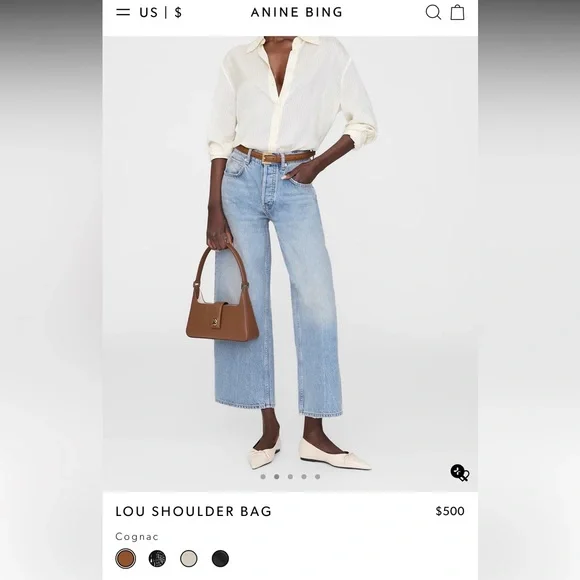Jump to the first carousel dot
This screenshot has height=580, width=580.
coord(263,476)
